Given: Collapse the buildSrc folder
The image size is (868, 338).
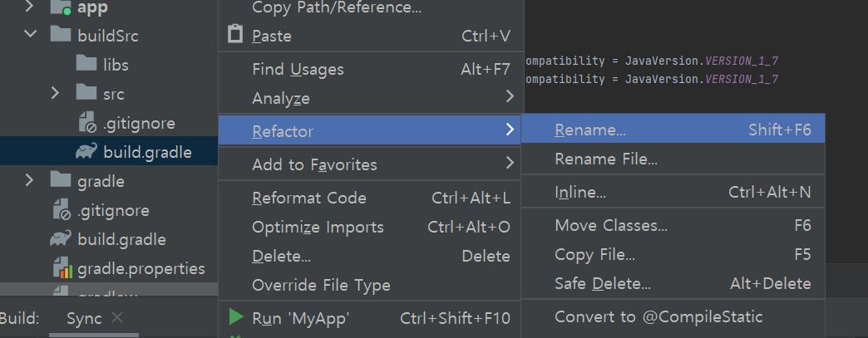Looking at the screenshot, I should (x=30, y=34).
